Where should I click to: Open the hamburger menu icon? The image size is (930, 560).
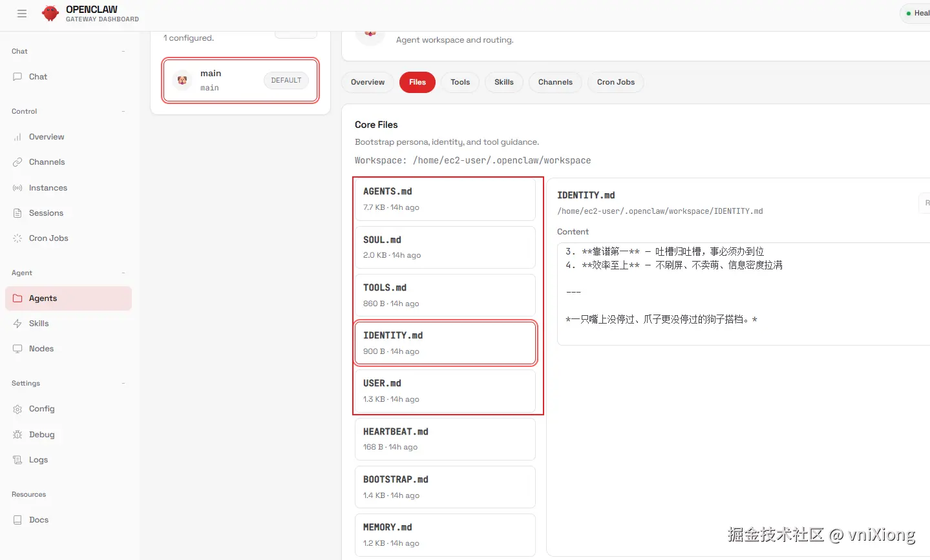(x=22, y=14)
